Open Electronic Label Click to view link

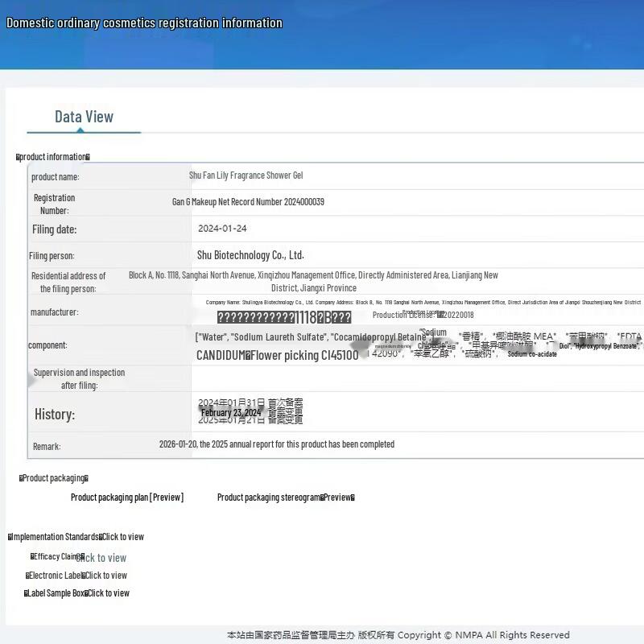[x=106, y=576]
